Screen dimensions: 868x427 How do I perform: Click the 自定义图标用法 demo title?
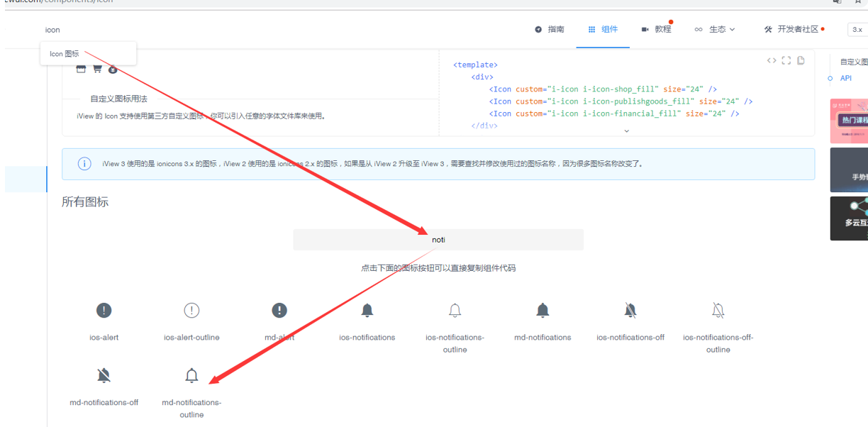[x=118, y=99]
